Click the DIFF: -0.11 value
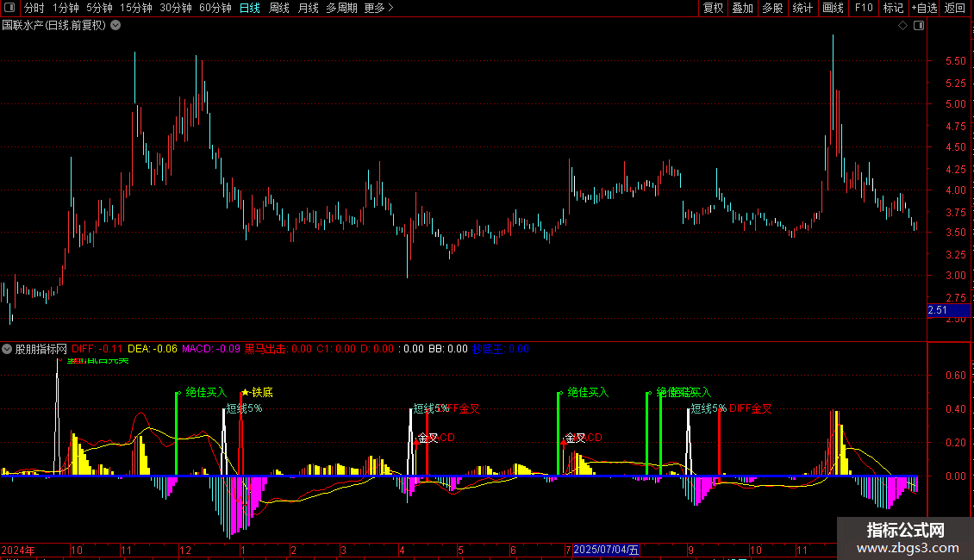 (x=97, y=349)
